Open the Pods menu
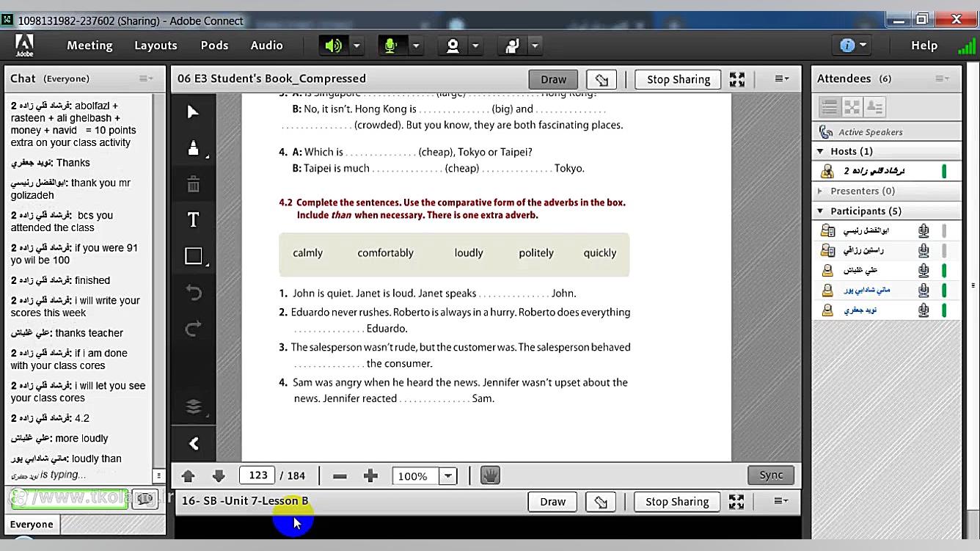This screenshot has width=980, height=551. click(214, 45)
